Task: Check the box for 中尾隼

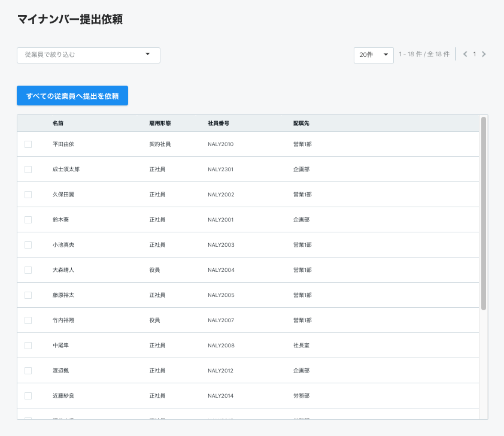Action: [28, 346]
